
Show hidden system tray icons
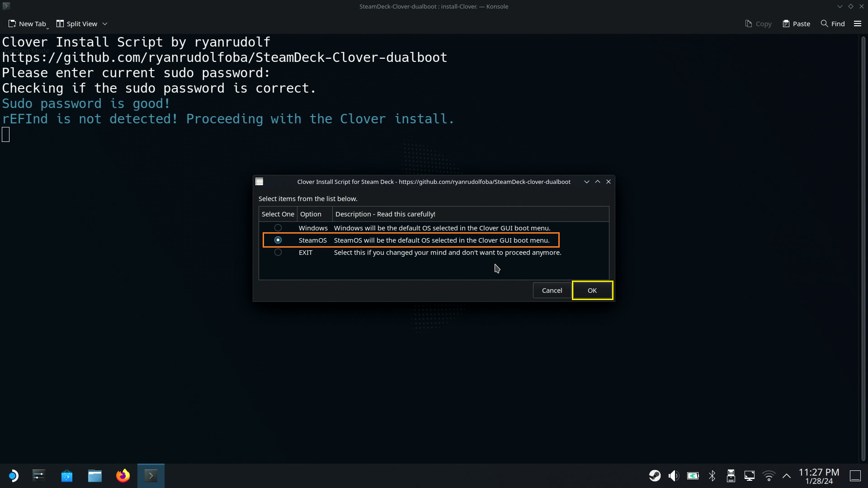click(x=787, y=476)
